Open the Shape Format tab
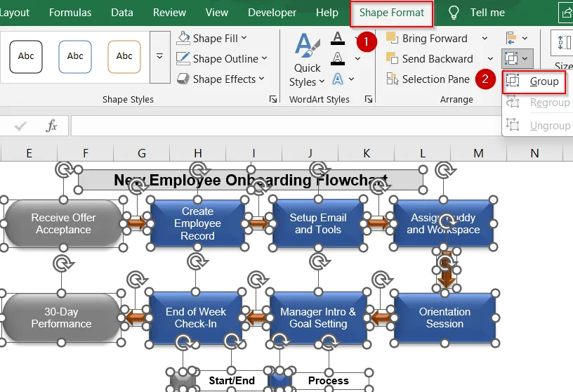The height and width of the screenshot is (392, 573). pos(391,13)
